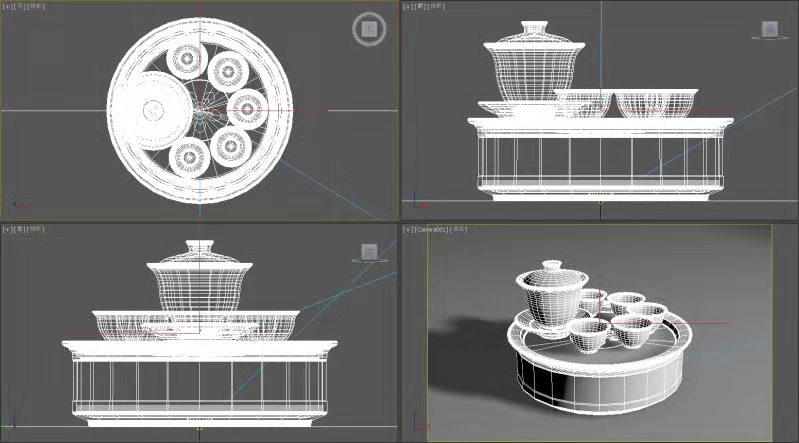Click the Camera001 viewport name label
799x443 pixels.
pos(432,229)
